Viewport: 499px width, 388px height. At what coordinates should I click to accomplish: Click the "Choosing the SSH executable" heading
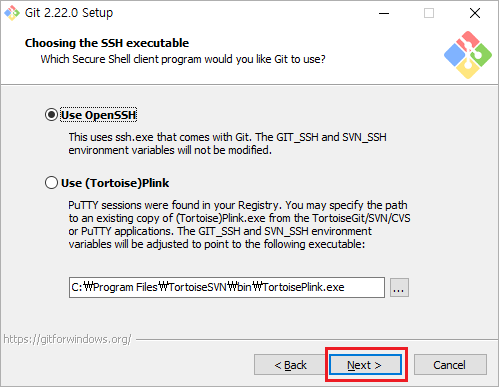pyautogui.click(x=107, y=43)
